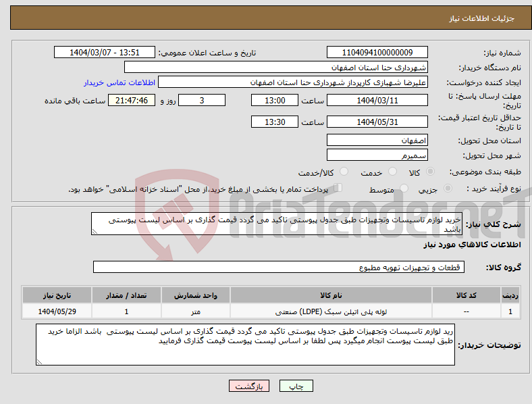
Task: Click the تاریخ نیاز column header
Action: coord(57,295)
